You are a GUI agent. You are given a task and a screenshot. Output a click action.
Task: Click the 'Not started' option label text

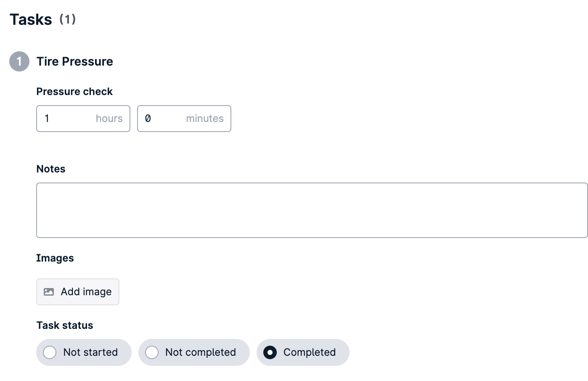90,352
